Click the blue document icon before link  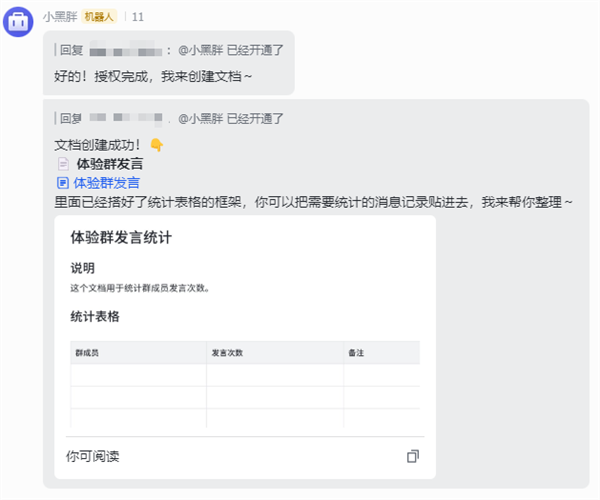click(62, 183)
